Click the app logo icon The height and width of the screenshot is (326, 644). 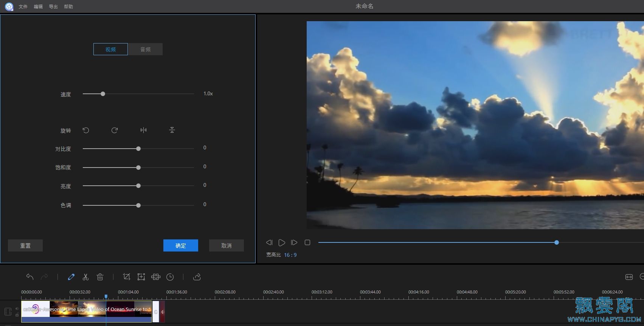(9, 6)
